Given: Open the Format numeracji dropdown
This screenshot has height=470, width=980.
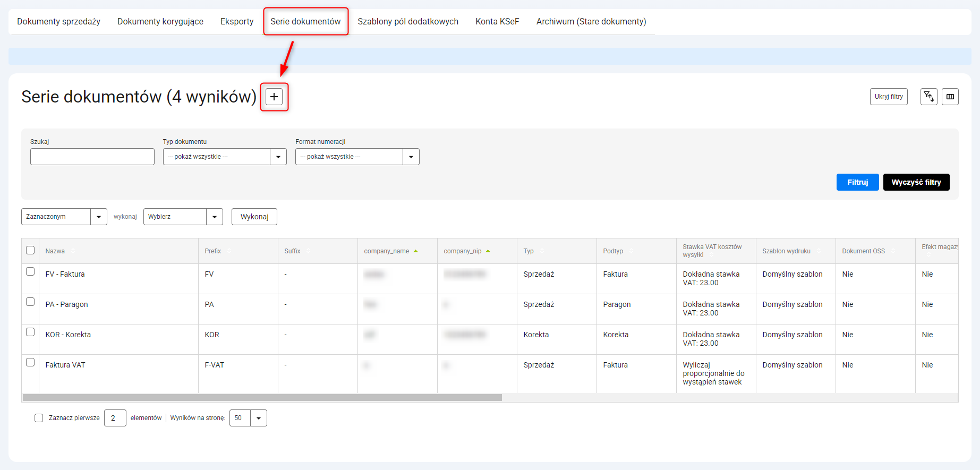Looking at the screenshot, I should 357,157.
